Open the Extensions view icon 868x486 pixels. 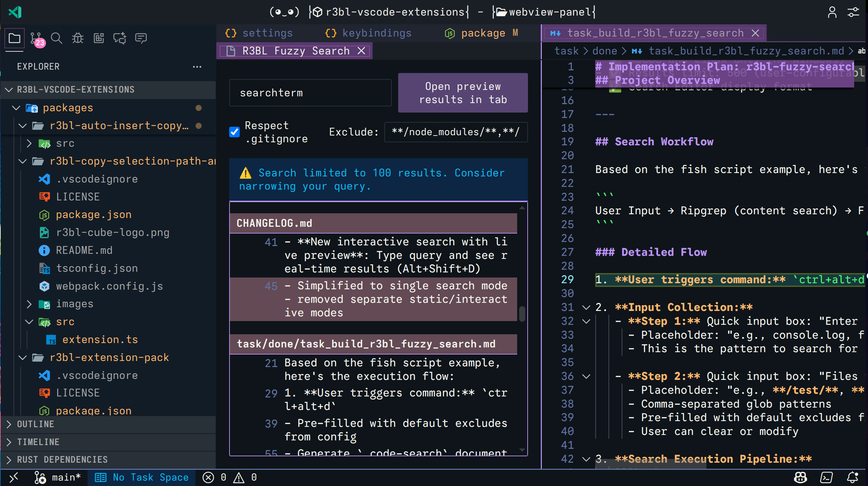(99, 39)
